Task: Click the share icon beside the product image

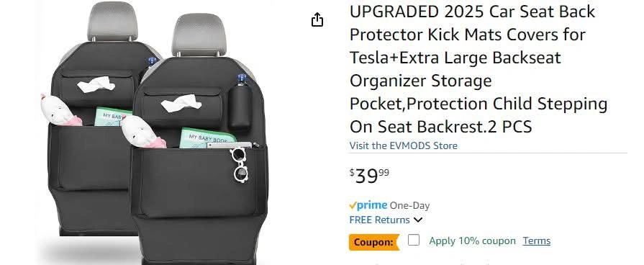Action: [317, 19]
